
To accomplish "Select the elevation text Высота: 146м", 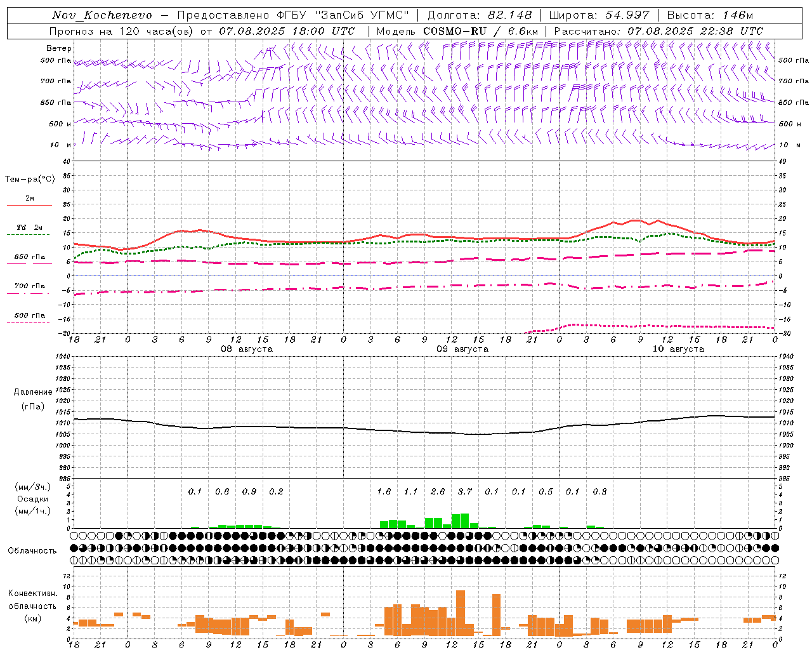I will (x=710, y=15).
